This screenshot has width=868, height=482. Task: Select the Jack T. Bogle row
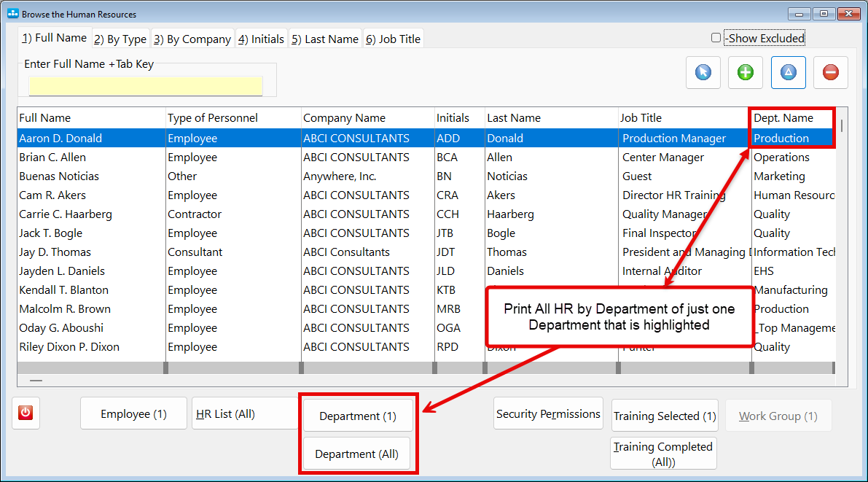tap(425, 233)
